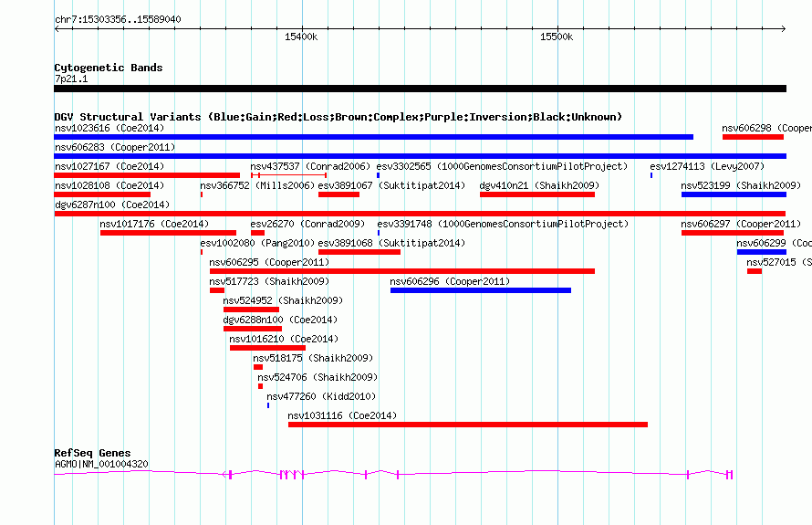This screenshot has height=525, width=812.
Task: Select the chr7:15303356..15589040 region text
Action: [x=118, y=19]
